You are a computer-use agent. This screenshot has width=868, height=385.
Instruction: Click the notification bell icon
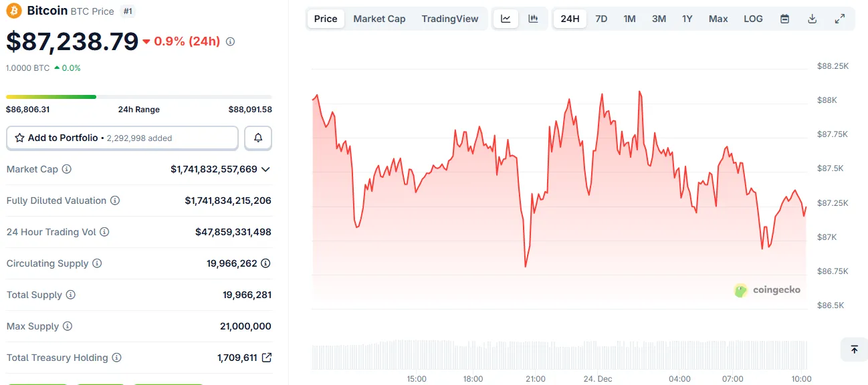pyautogui.click(x=257, y=138)
